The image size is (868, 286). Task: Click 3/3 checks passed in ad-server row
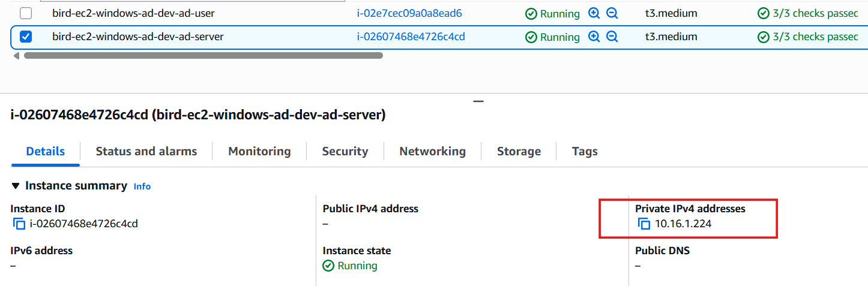click(815, 37)
